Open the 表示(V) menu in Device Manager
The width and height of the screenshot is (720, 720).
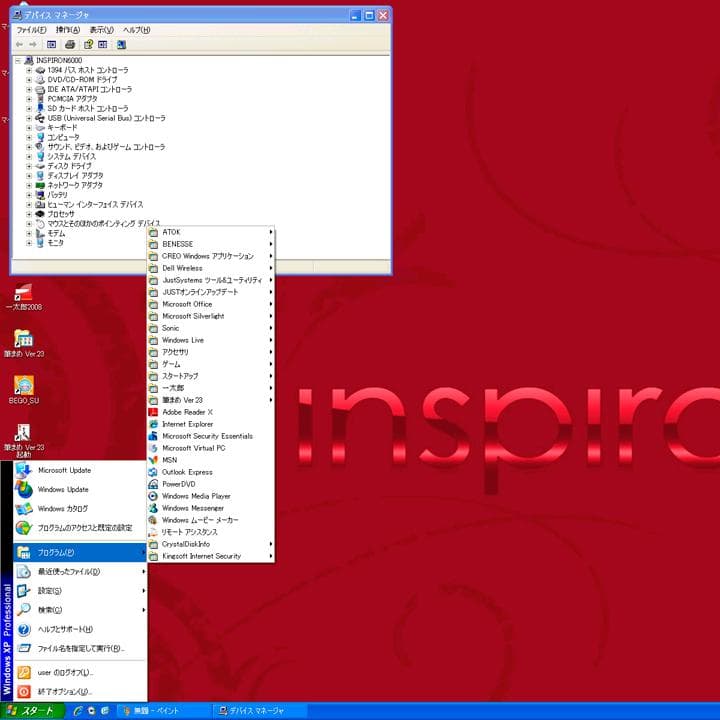tap(102, 30)
